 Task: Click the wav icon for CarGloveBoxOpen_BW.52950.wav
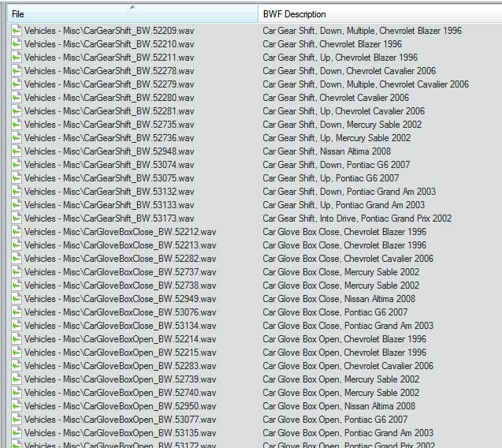pyautogui.click(x=17, y=406)
